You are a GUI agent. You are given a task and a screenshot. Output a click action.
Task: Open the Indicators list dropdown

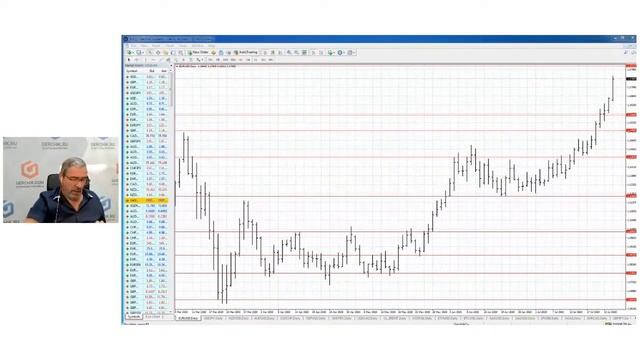pyautogui.click(x=331, y=52)
